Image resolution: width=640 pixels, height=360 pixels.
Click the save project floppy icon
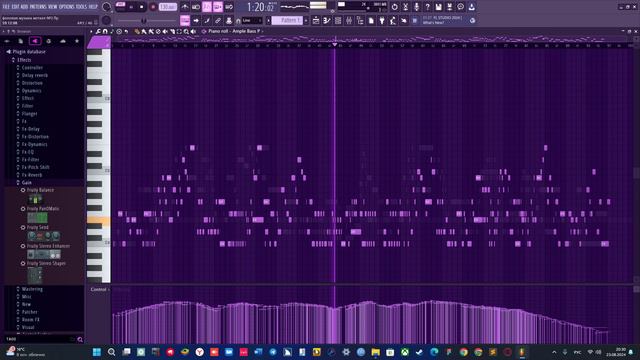click(x=438, y=7)
